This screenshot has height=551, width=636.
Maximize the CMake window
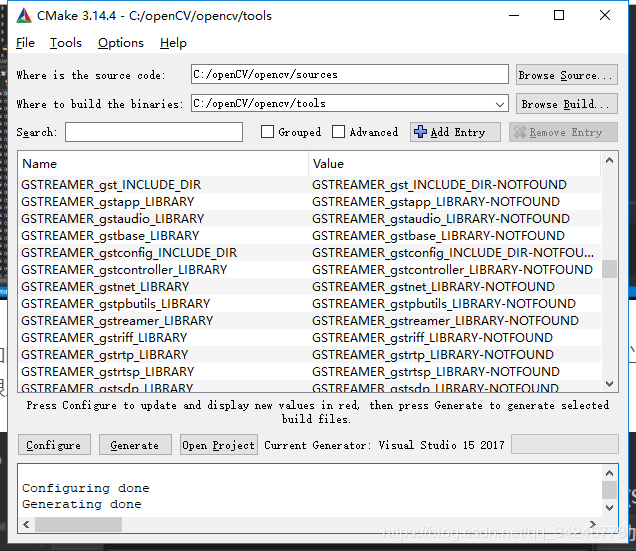click(559, 15)
